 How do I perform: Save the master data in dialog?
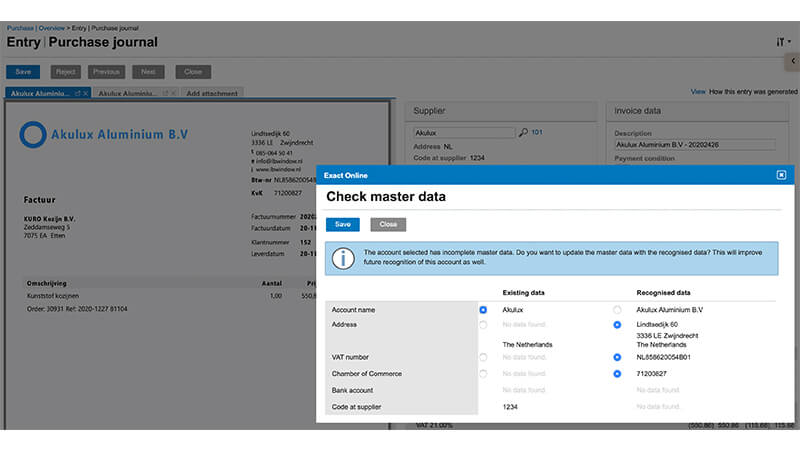click(x=342, y=224)
